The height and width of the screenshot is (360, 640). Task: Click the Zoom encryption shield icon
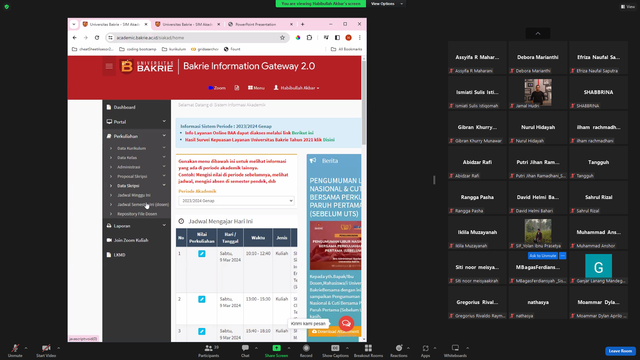pos(7,7)
